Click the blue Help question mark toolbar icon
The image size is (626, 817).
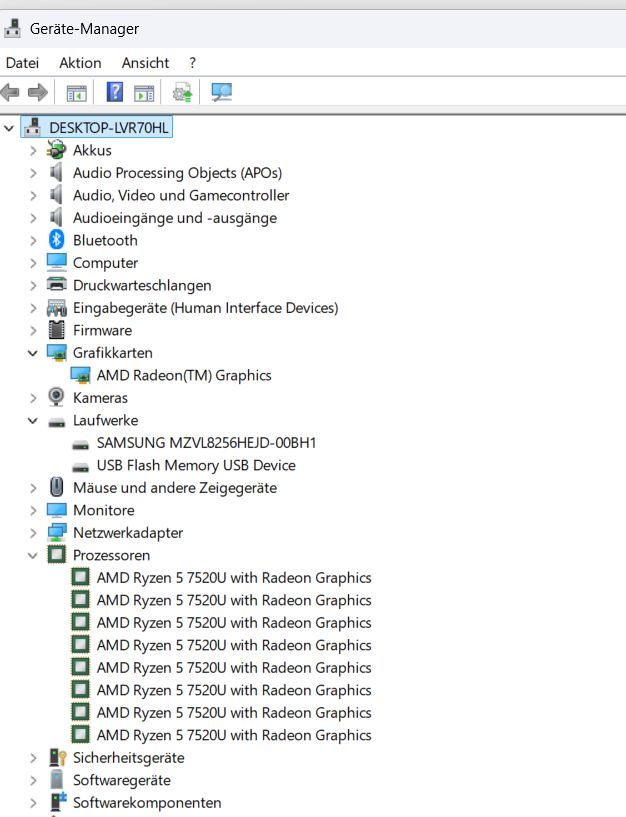pyautogui.click(x=115, y=93)
